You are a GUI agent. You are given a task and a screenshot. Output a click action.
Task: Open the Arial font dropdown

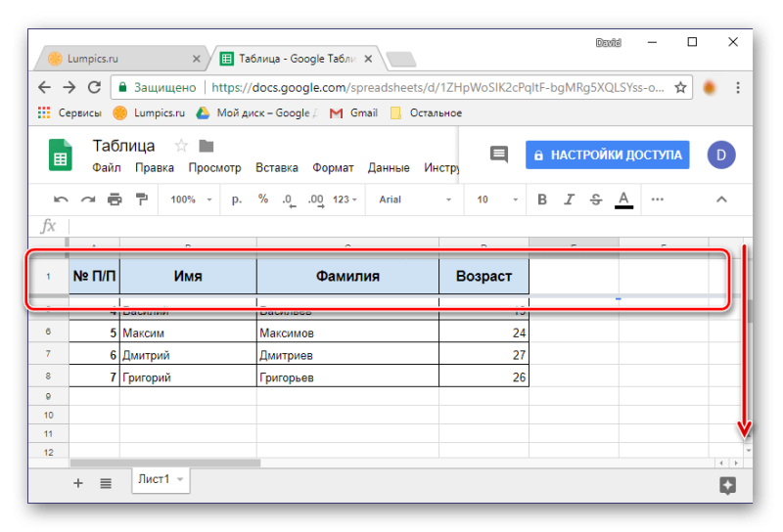415,199
